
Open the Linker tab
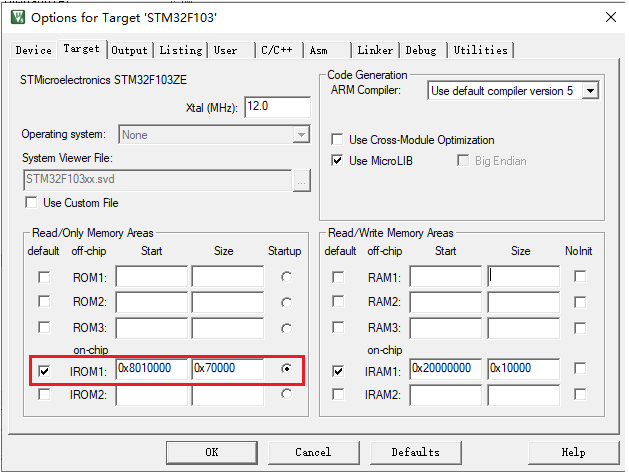point(375,51)
